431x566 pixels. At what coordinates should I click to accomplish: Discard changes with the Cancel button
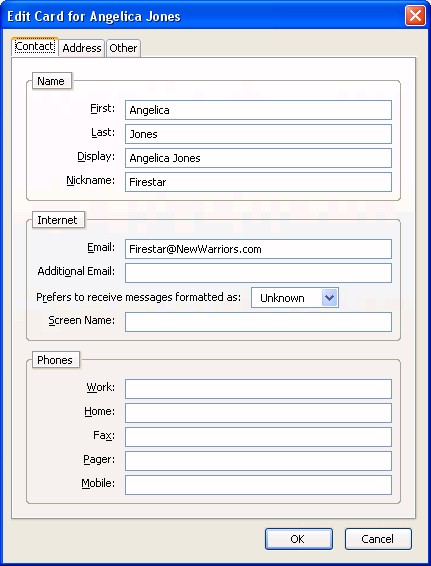[378, 539]
